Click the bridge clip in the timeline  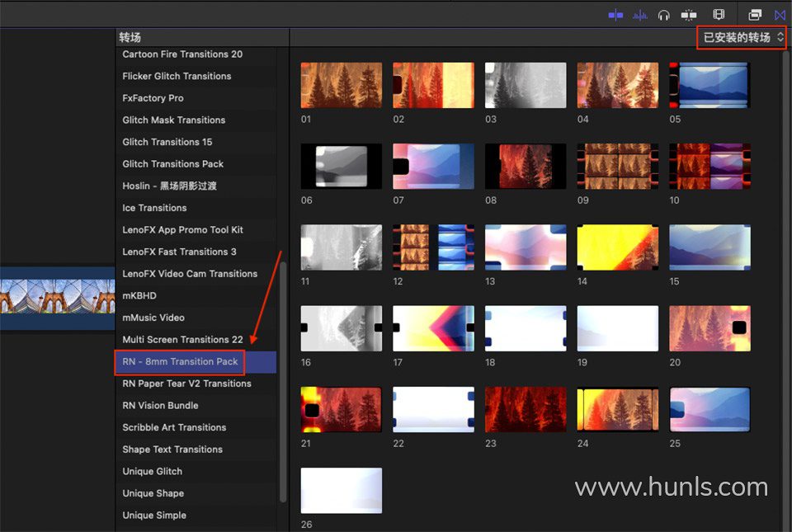[58, 295]
